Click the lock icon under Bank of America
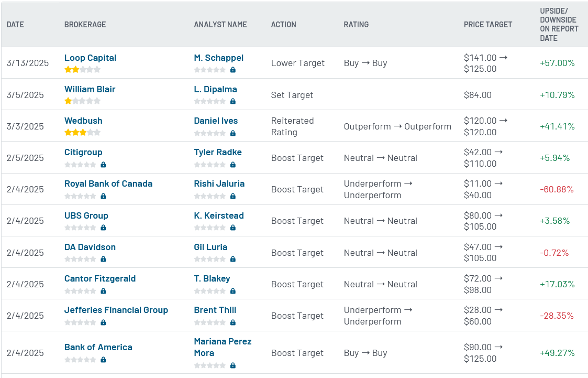 [104, 360]
